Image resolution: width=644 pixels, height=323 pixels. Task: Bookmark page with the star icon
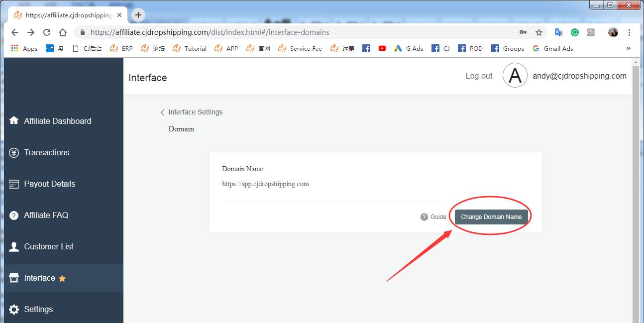click(538, 32)
